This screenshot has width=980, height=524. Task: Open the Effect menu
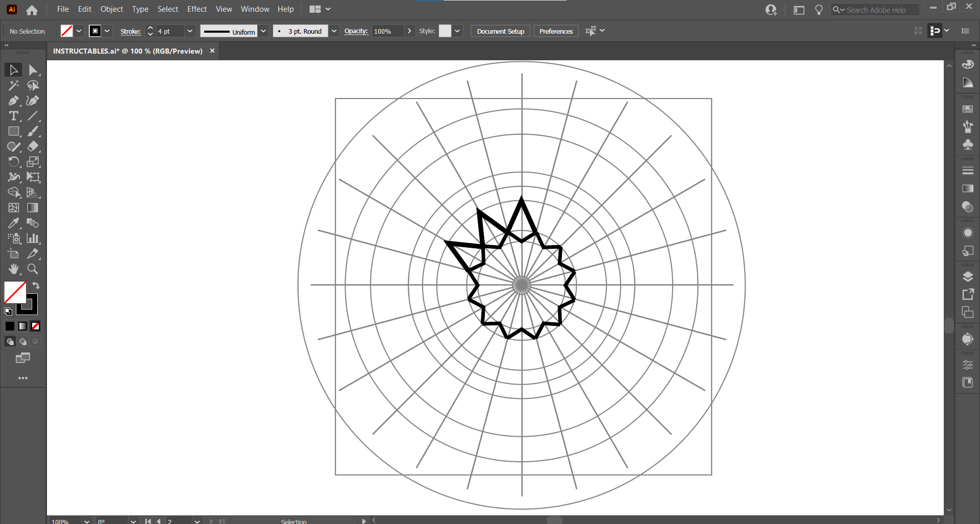[197, 9]
